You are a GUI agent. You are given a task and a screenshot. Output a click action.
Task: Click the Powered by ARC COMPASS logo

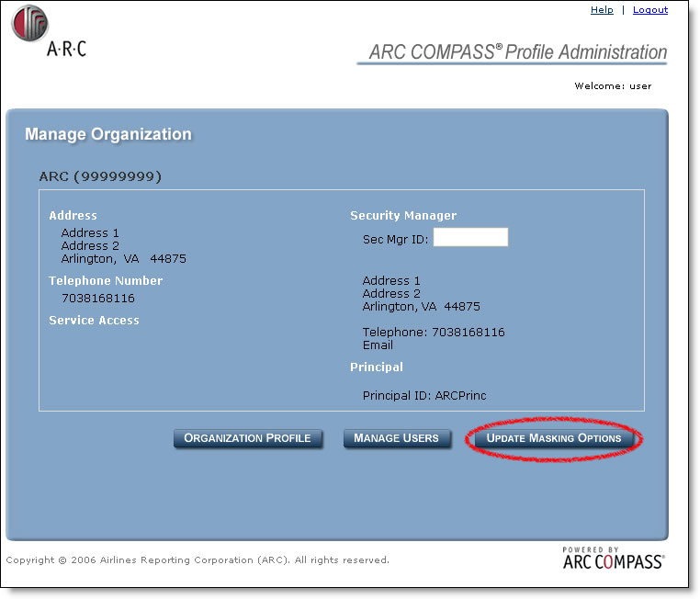point(613,558)
